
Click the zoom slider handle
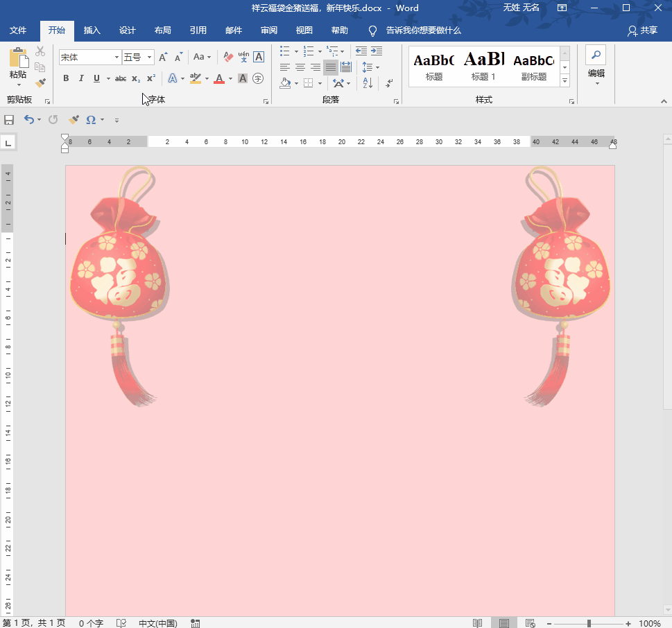coord(589,623)
